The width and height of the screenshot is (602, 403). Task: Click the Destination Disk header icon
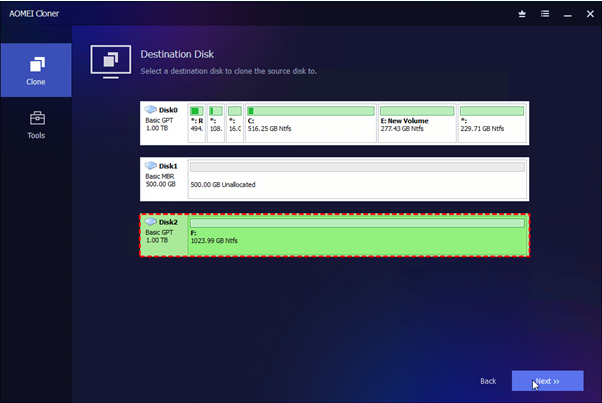pyautogui.click(x=110, y=59)
